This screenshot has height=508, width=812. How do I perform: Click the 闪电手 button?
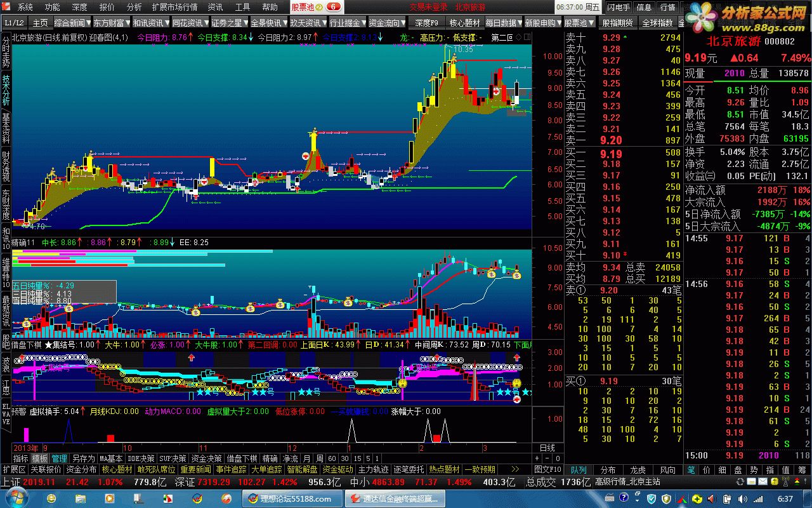pos(619,7)
